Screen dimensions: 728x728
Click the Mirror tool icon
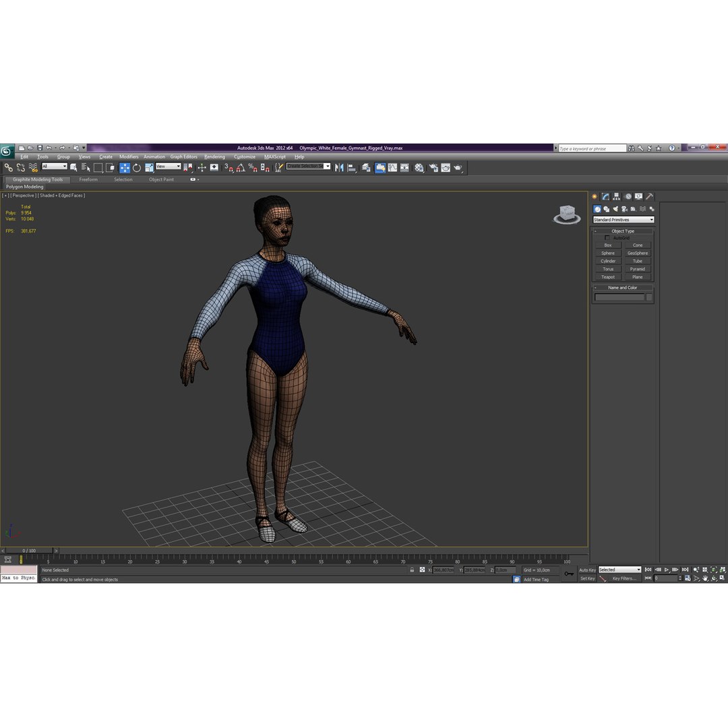[339, 168]
